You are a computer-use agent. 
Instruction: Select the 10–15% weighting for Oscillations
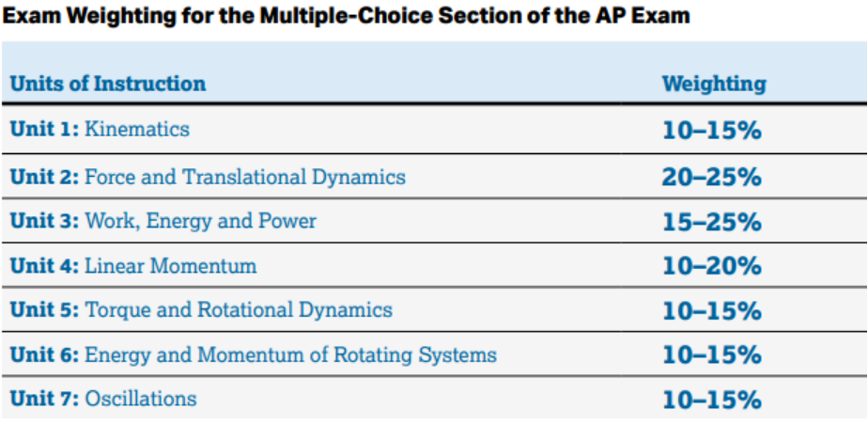pos(711,400)
